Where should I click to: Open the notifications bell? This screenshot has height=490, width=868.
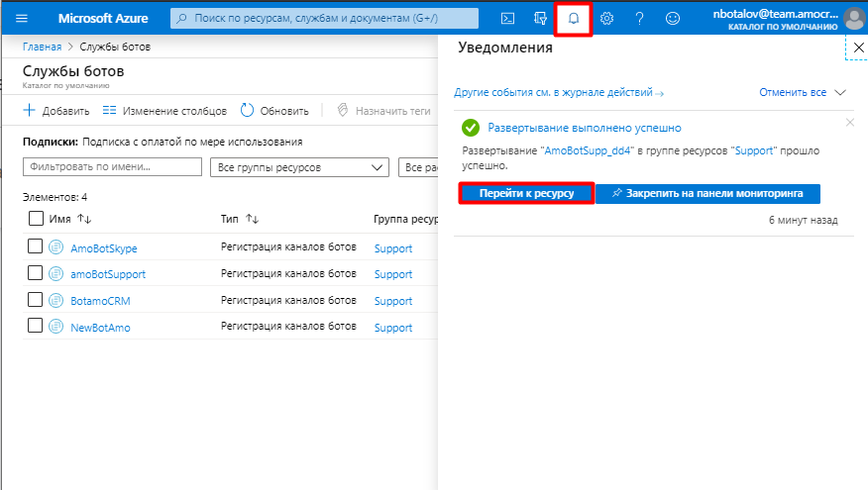(x=574, y=18)
